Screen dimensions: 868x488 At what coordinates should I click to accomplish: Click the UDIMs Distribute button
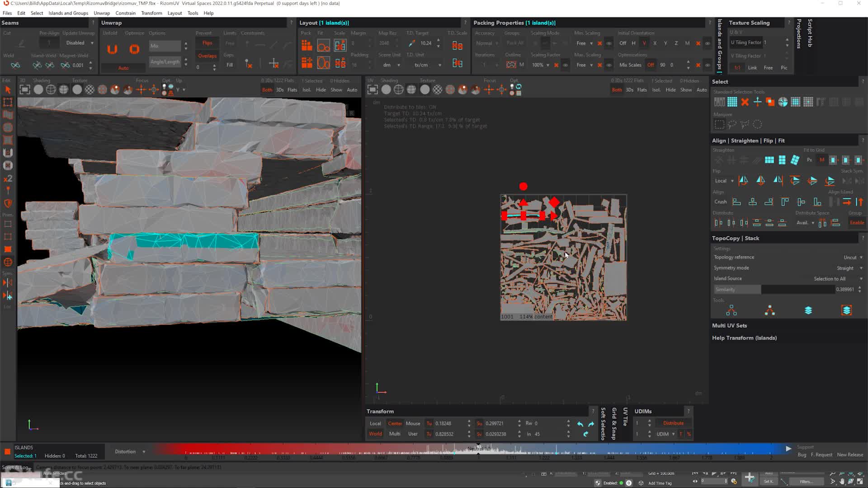(673, 423)
